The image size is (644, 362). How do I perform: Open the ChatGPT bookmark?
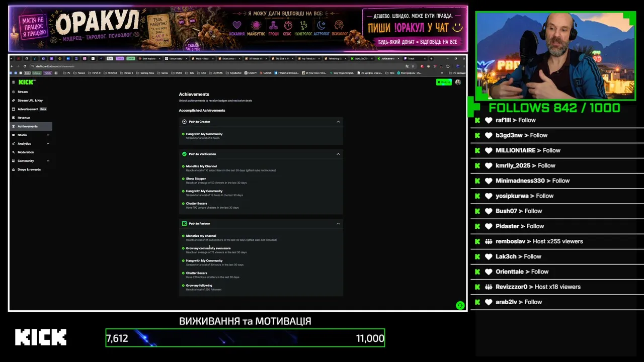point(251,73)
